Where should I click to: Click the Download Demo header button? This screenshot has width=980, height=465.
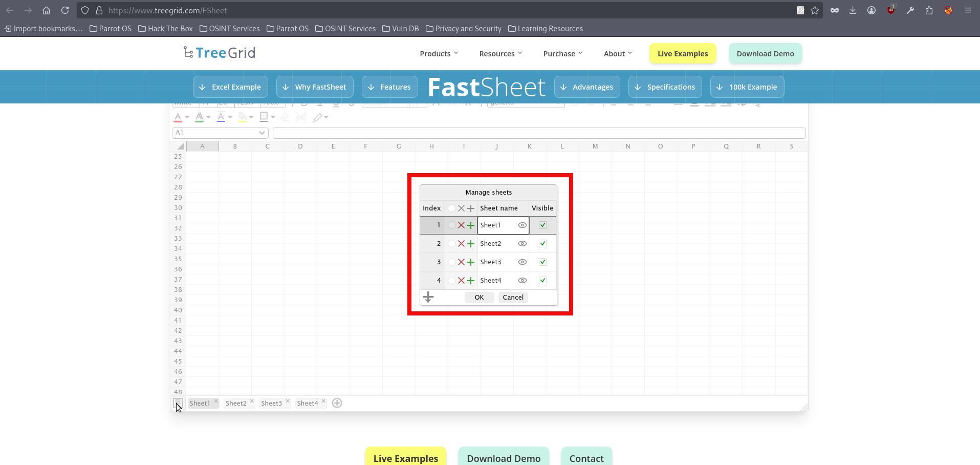point(765,54)
